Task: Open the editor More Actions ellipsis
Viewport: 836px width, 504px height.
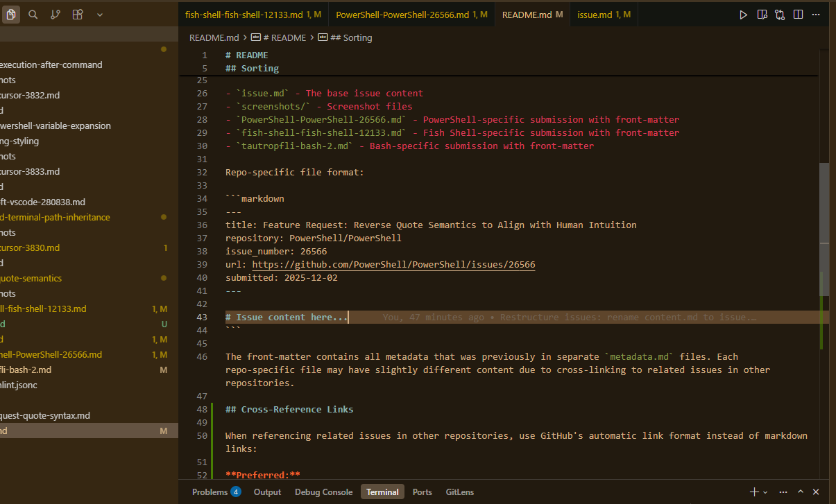Action: 817,14
